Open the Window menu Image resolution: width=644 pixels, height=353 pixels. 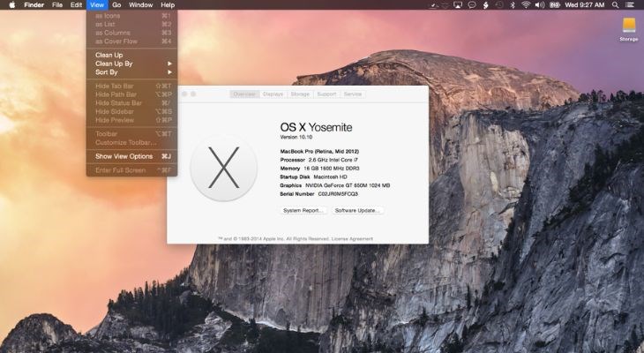click(x=141, y=5)
